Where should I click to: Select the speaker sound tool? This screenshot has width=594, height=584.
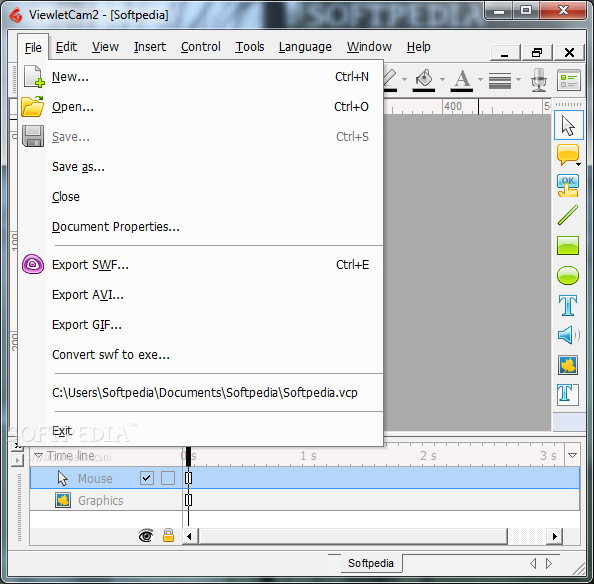point(568,335)
